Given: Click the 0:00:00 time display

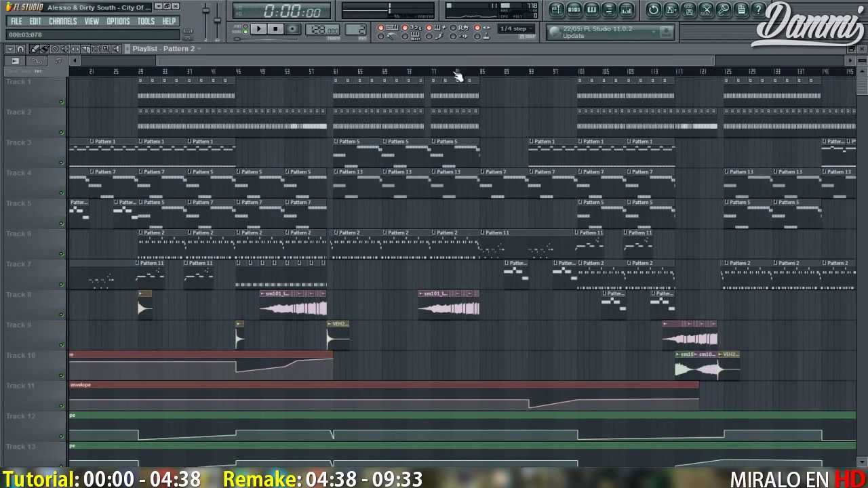Looking at the screenshot, I should [x=292, y=11].
